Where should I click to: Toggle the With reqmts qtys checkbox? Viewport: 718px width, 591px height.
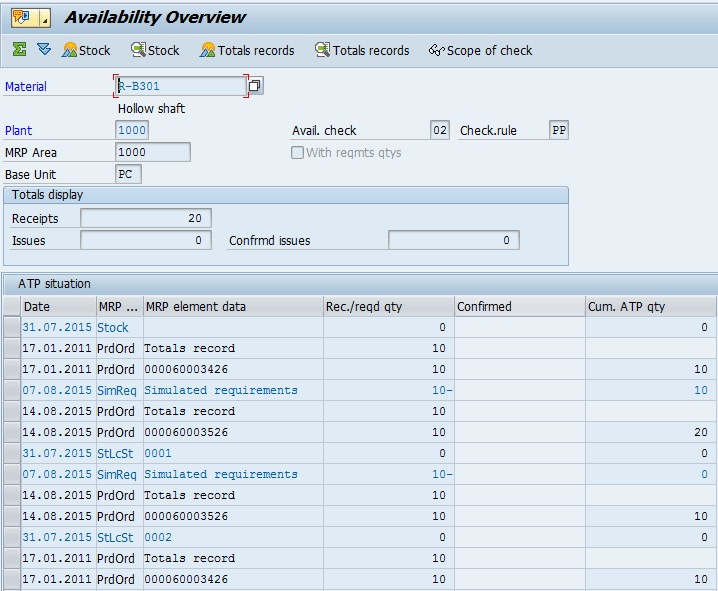tap(297, 152)
